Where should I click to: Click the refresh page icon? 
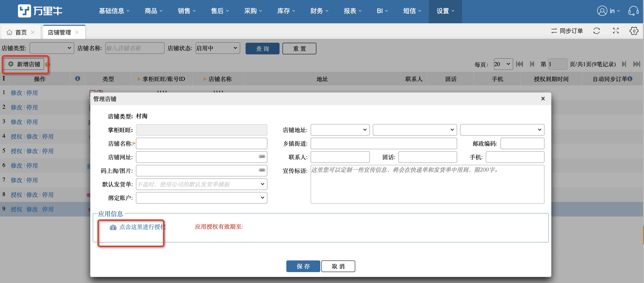click(596, 31)
